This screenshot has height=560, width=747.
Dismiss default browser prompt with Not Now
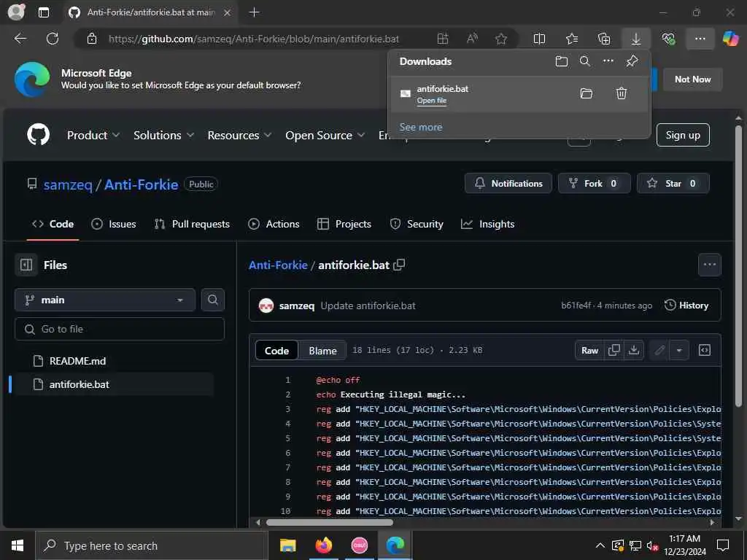coord(693,79)
